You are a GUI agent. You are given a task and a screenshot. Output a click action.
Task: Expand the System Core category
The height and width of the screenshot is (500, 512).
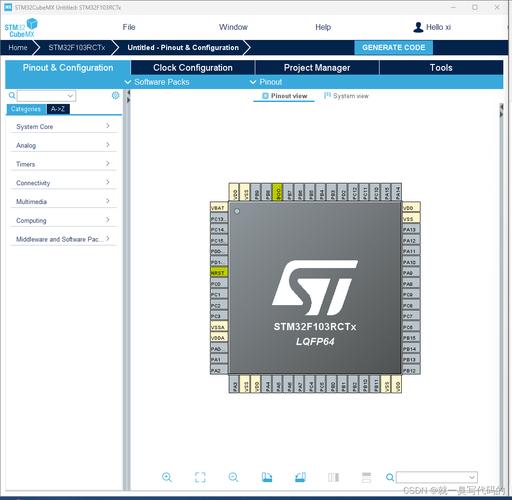[63, 126]
